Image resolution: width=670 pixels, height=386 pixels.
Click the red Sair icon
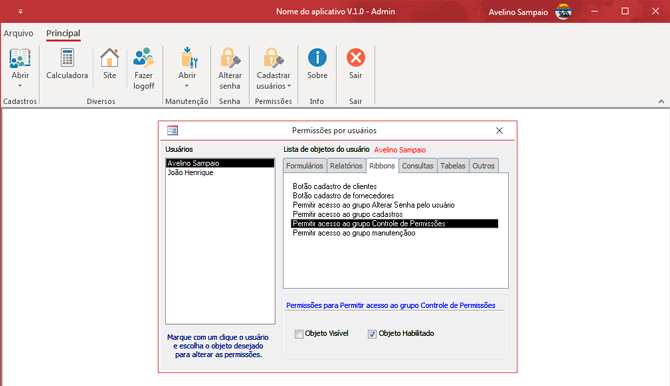(356, 57)
